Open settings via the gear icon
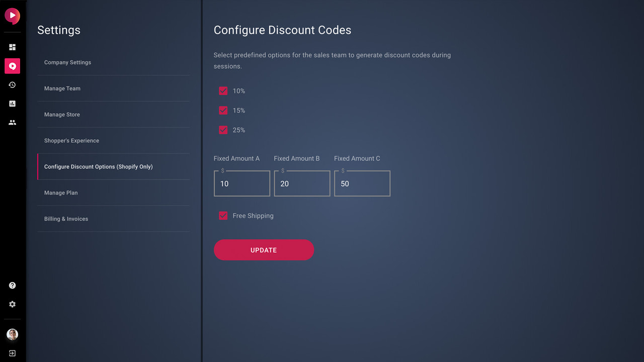 pyautogui.click(x=12, y=304)
